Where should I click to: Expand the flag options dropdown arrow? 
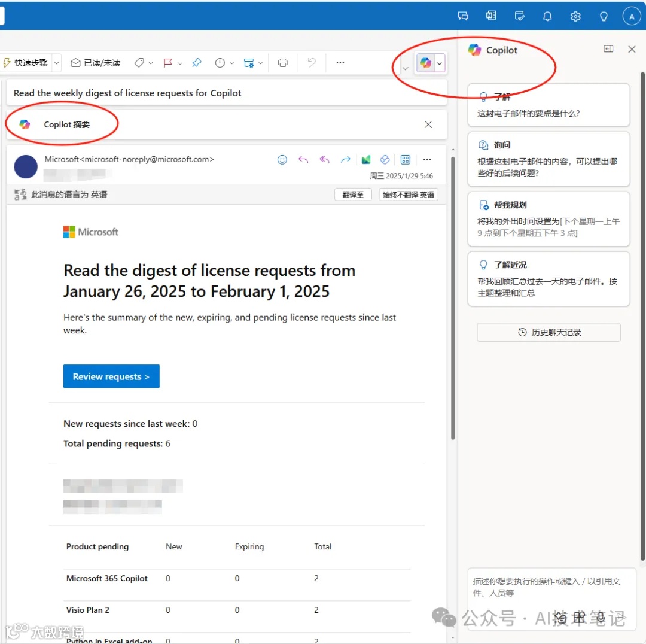click(x=180, y=63)
